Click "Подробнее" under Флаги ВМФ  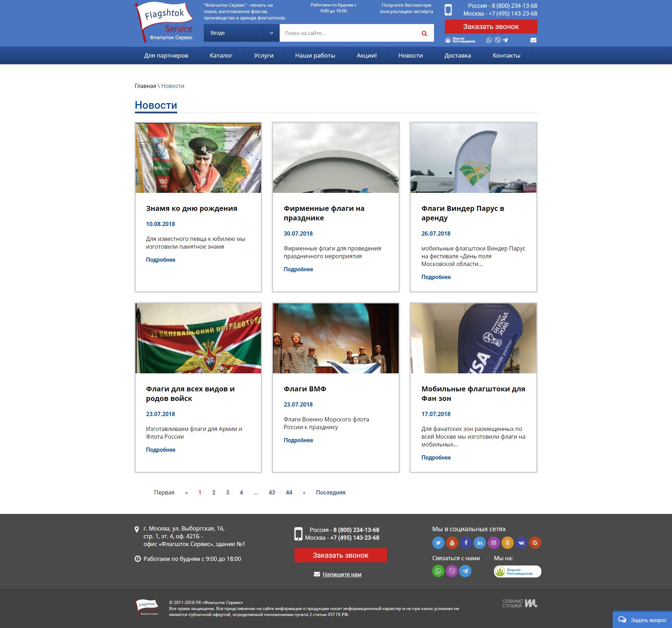298,440
